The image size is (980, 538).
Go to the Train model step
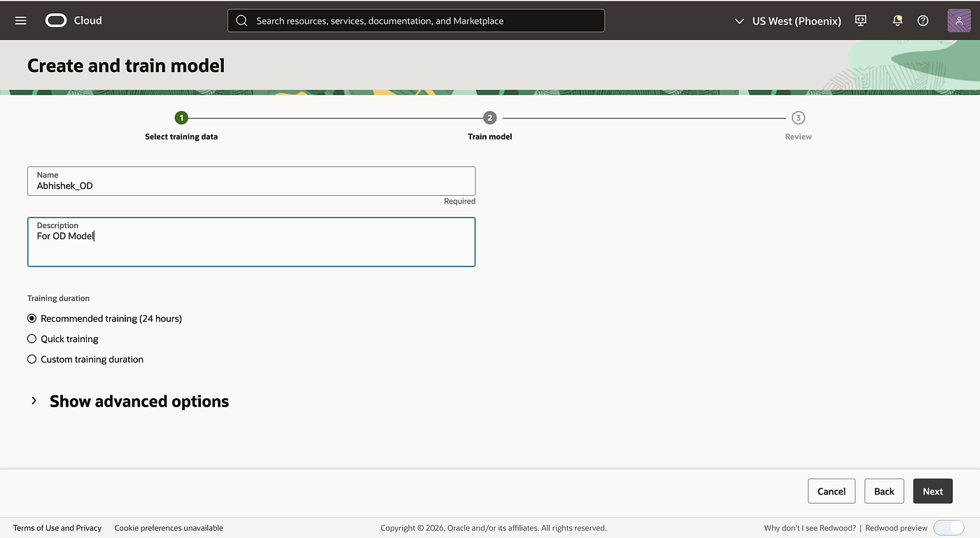coord(490,126)
